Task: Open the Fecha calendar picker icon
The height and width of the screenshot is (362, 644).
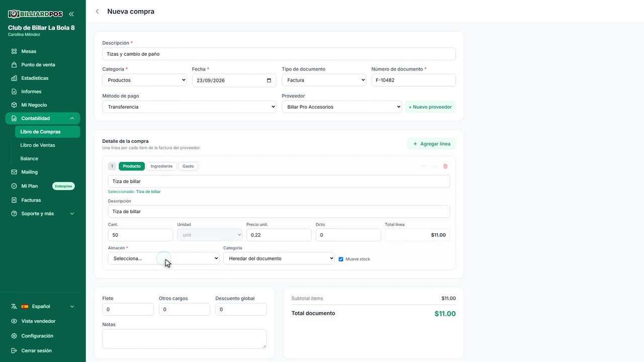Action: [269, 80]
